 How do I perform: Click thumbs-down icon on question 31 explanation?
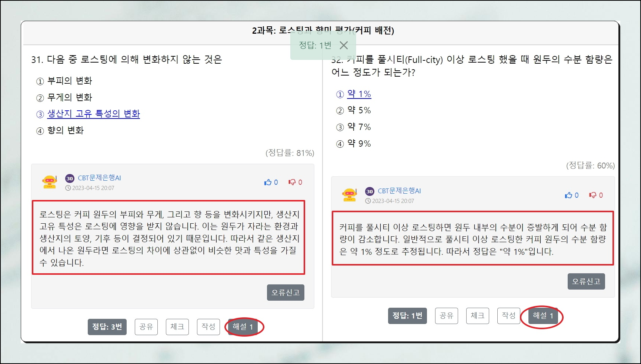click(292, 182)
